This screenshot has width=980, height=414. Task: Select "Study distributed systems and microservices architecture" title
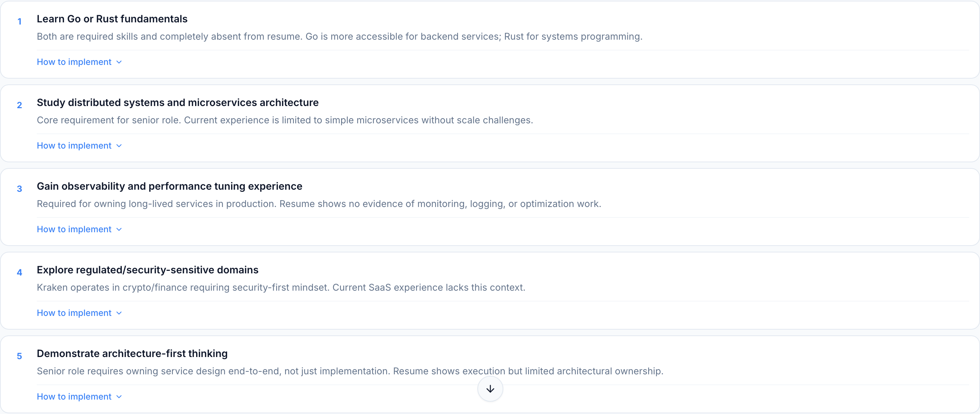(x=177, y=103)
